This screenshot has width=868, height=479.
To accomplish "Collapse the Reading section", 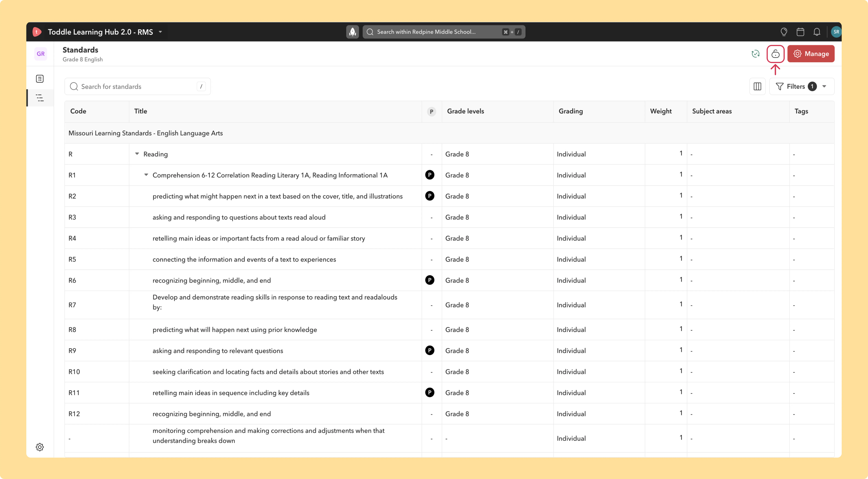I will (x=137, y=154).
